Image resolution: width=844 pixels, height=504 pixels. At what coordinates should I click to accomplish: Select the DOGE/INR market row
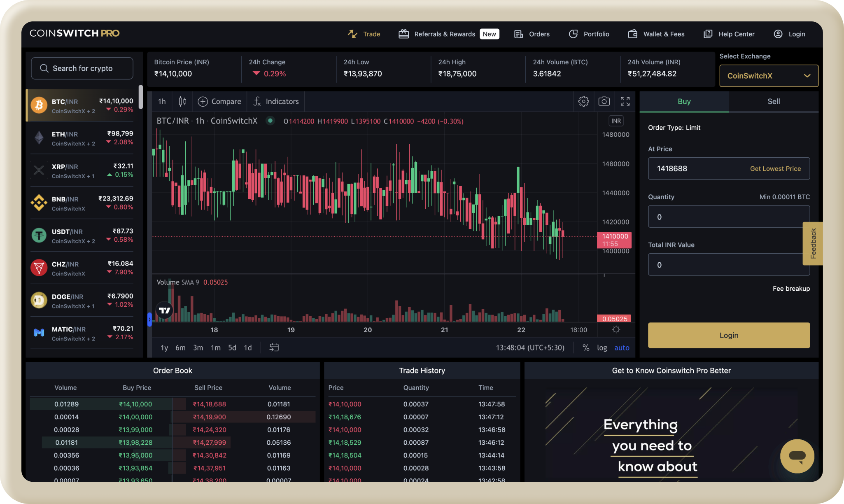(x=82, y=301)
